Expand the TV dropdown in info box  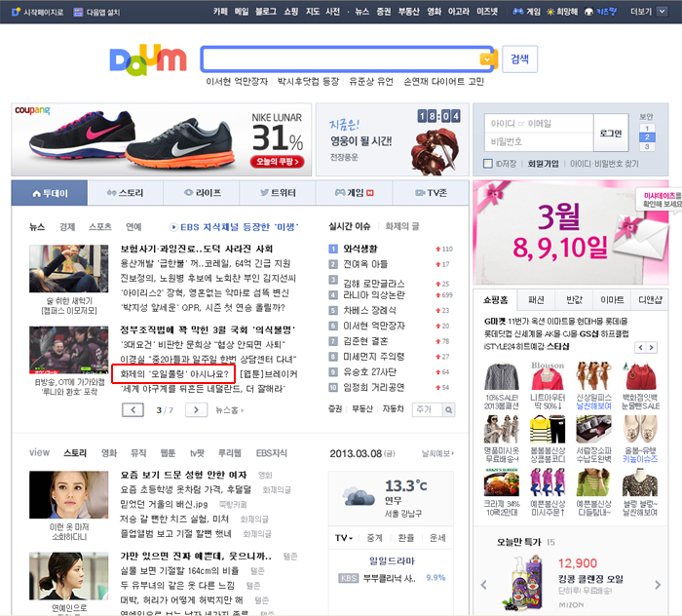(x=344, y=538)
